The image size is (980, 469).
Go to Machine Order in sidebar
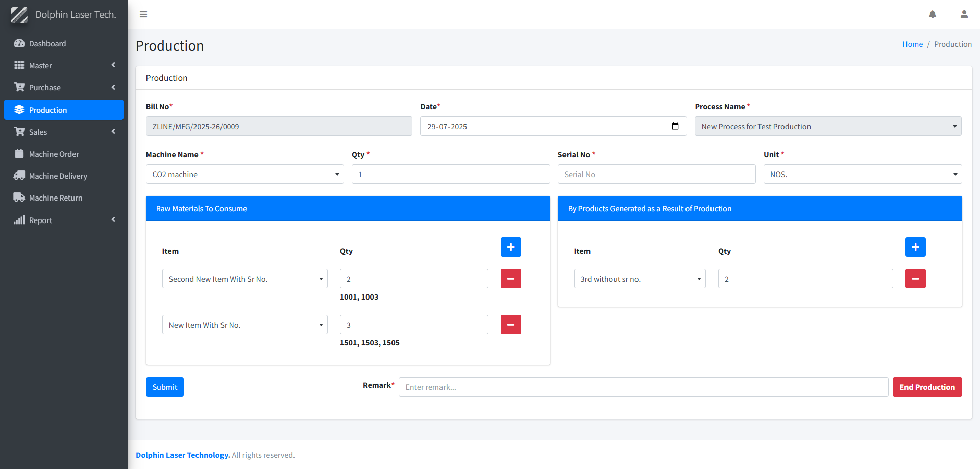tap(54, 154)
